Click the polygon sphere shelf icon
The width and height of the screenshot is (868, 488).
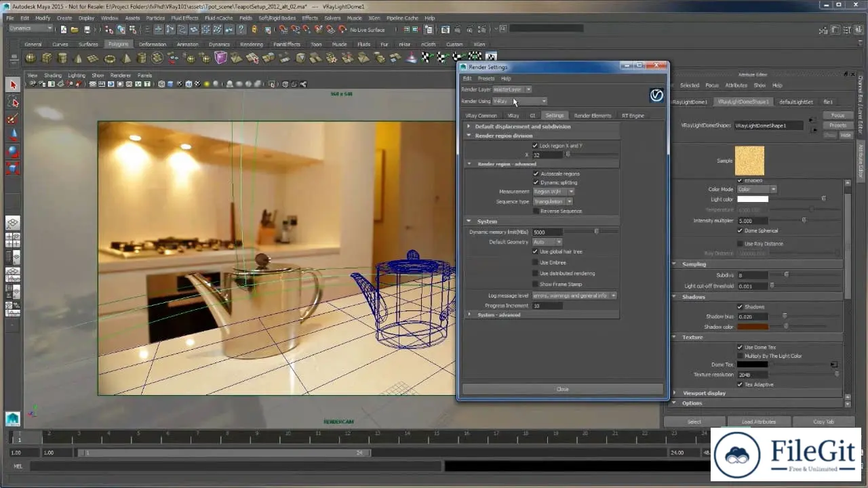pos(32,58)
